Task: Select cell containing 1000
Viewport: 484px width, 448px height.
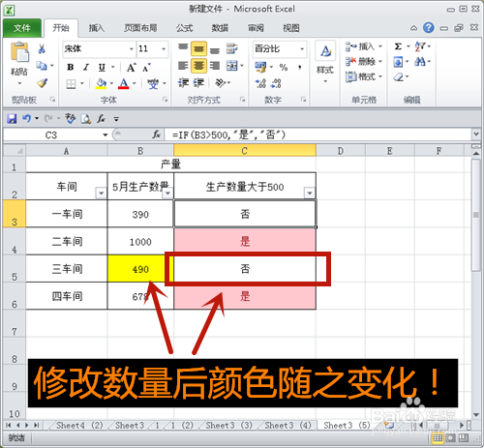Action: pyautogui.click(x=140, y=241)
